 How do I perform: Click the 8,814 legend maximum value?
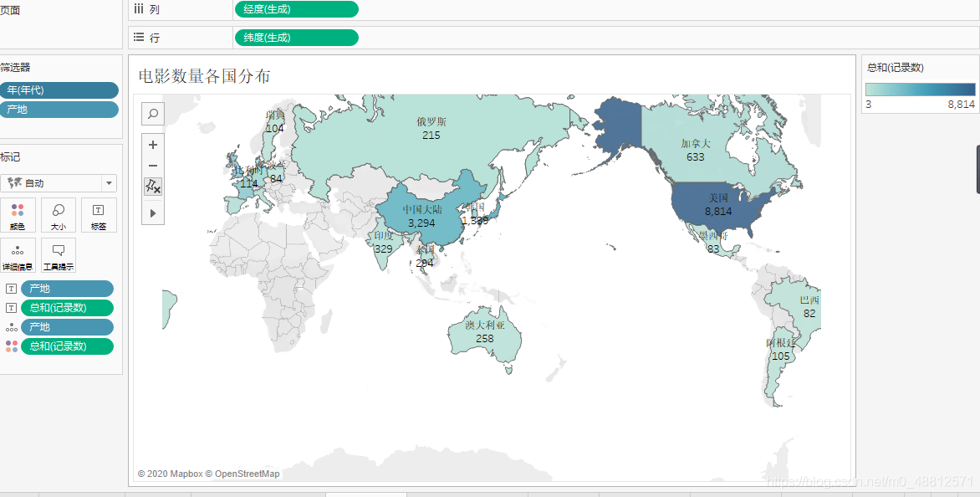point(962,105)
